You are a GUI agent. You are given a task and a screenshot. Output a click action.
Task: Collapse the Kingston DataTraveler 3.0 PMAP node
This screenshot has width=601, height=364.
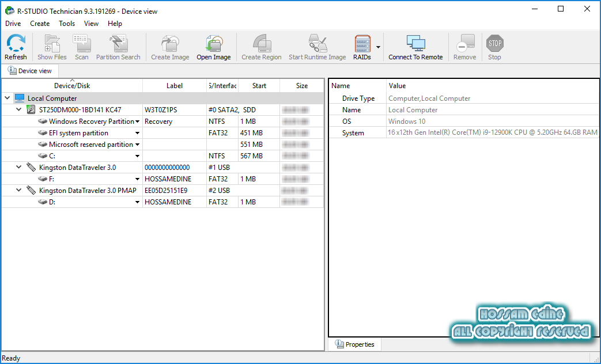click(x=18, y=190)
